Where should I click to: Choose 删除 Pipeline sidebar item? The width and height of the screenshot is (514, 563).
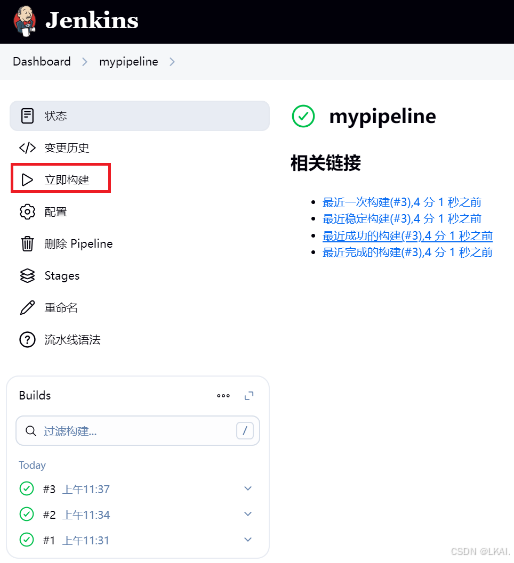pyautogui.click(x=79, y=244)
